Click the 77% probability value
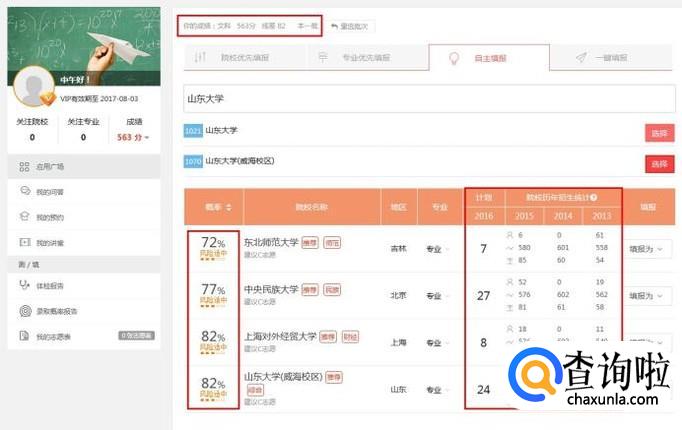Screen dimensions: 682x430 213,289
